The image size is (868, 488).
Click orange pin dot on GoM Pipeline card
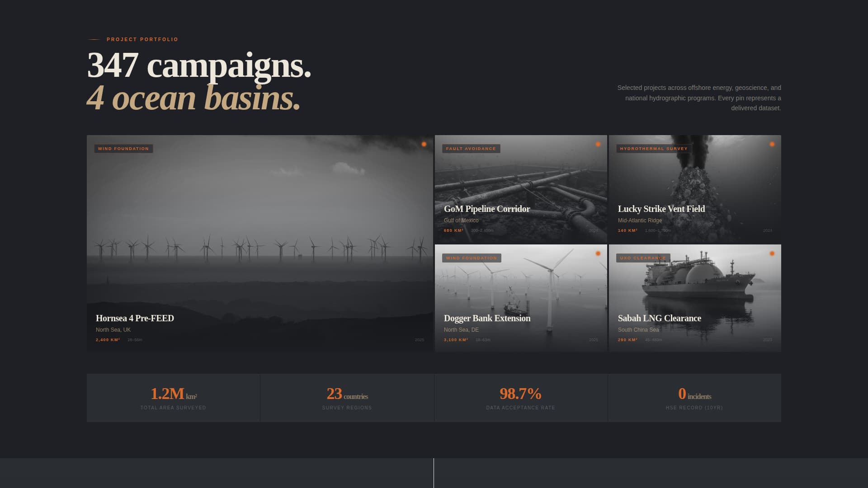pyautogui.click(x=598, y=144)
